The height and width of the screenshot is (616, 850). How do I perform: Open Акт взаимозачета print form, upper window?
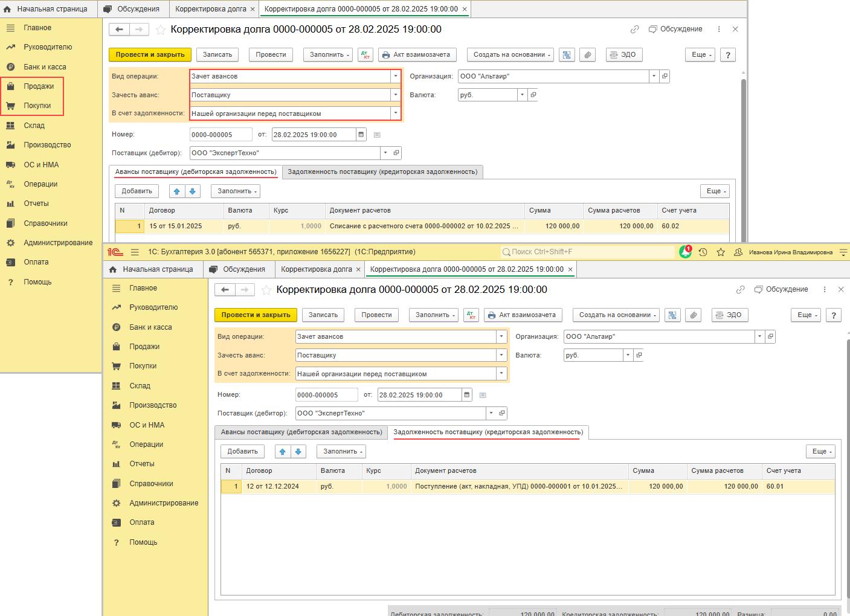pos(417,55)
